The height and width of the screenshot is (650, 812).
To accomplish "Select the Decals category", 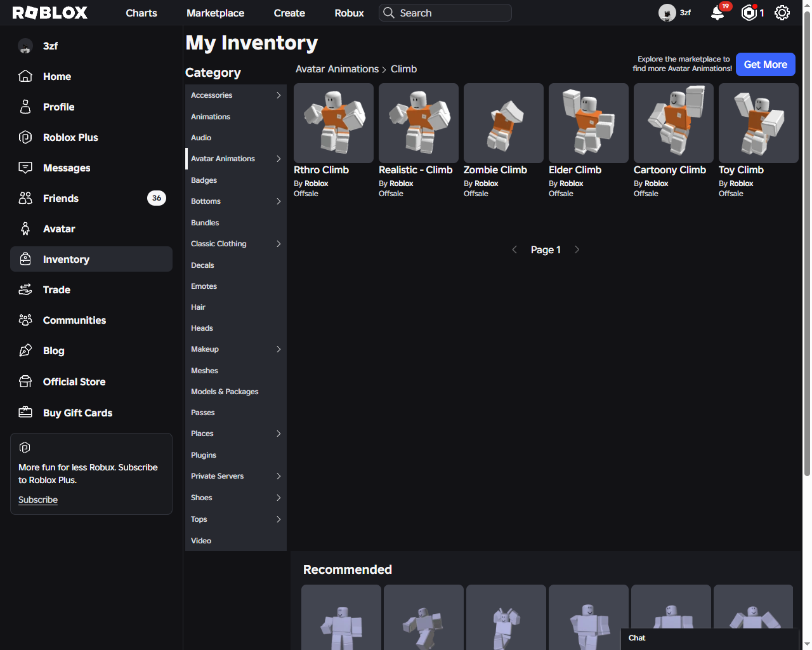I will 236,265.
